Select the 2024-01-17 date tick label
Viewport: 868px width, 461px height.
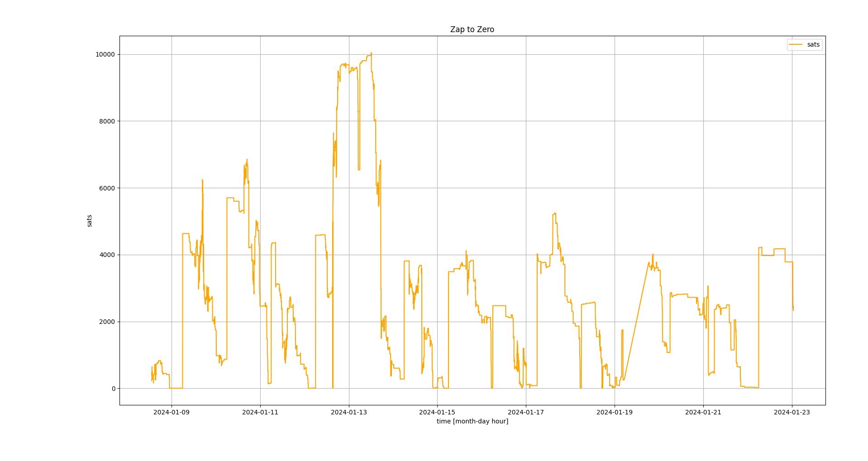point(526,412)
